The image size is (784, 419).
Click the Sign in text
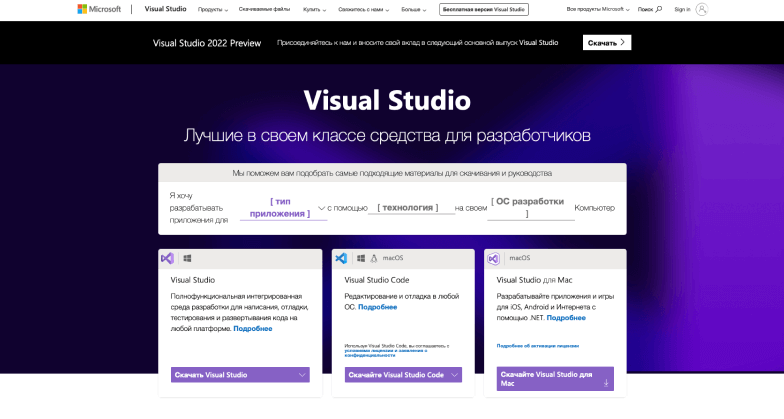coord(682,10)
